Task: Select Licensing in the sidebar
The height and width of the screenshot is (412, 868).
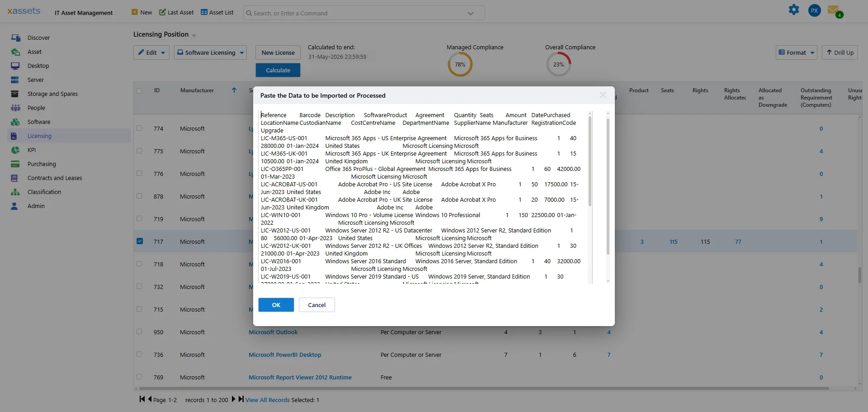Action: click(x=69, y=136)
